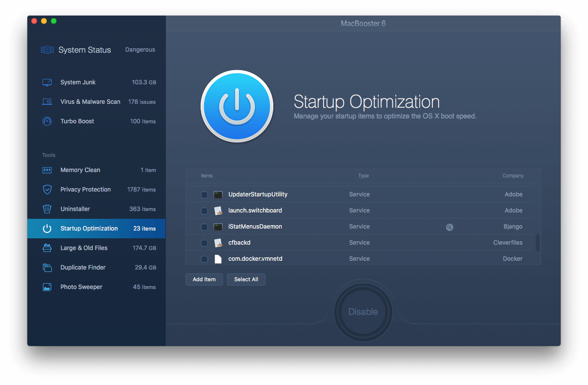This screenshot has width=588, height=385.
Task: Click the Startup Optimization power icon
Action: [x=47, y=228]
